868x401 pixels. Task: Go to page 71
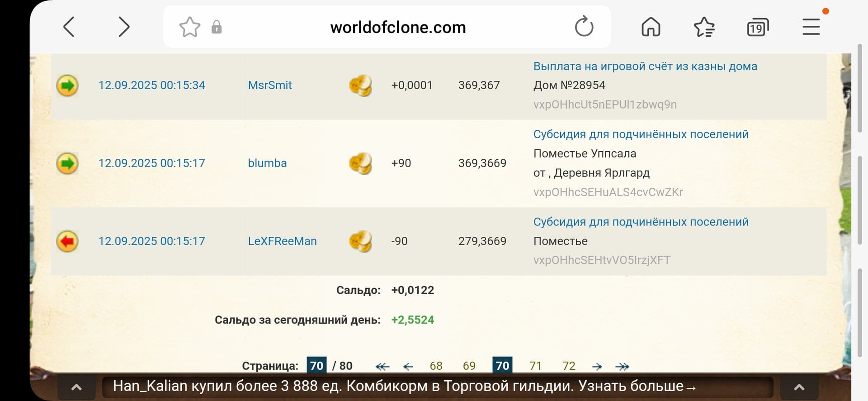(x=535, y=366)
